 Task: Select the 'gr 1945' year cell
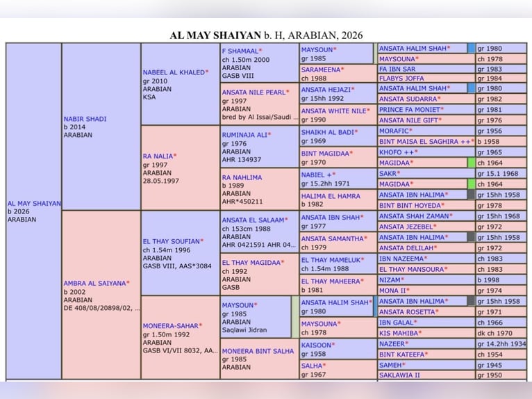[x=501, y=365]
